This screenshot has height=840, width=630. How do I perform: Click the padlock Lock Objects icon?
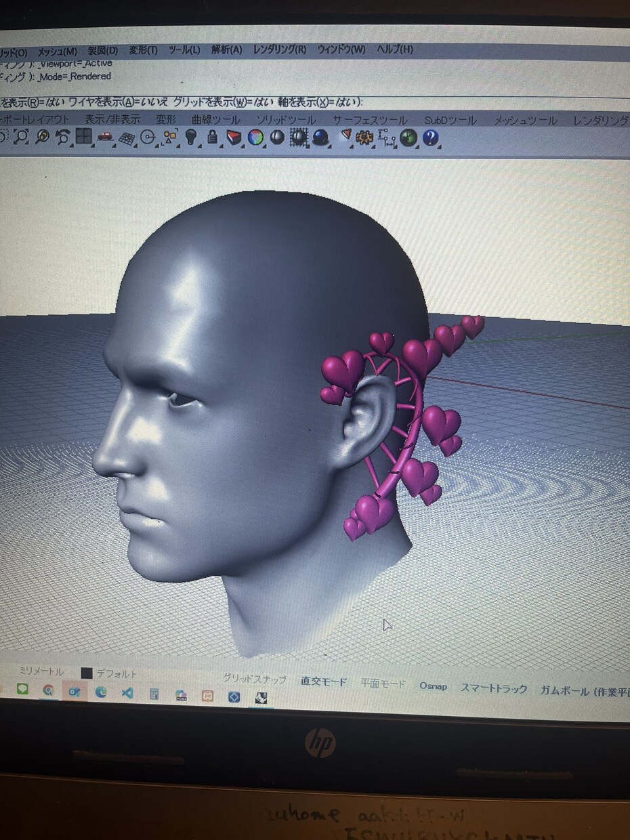(x=212, y=138)
